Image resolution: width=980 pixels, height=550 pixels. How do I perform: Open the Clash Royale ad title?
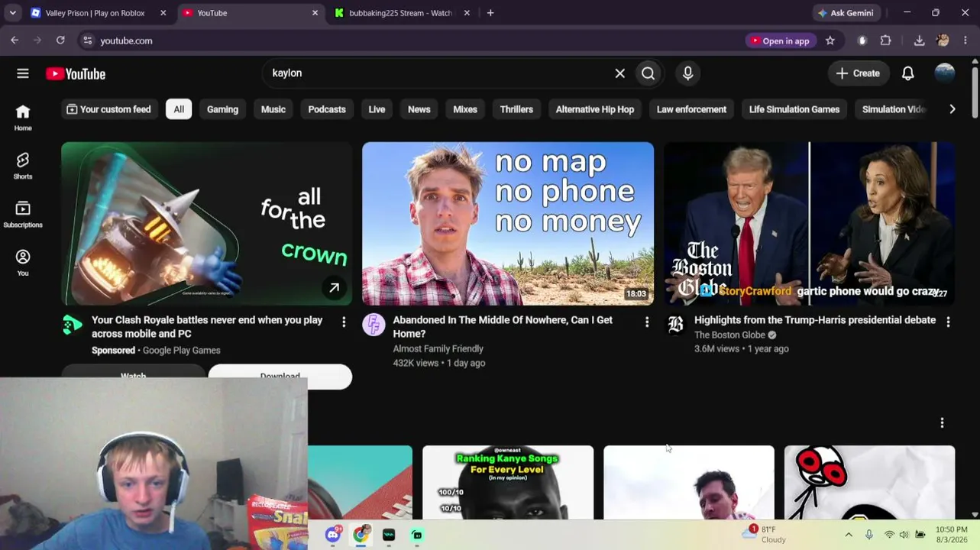(207, 327)
